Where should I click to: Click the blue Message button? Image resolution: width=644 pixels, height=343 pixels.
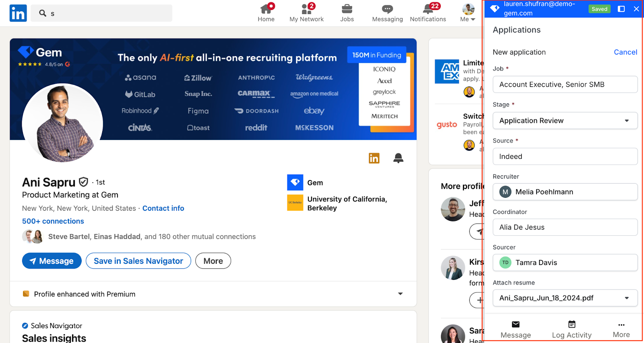point(52,261)
